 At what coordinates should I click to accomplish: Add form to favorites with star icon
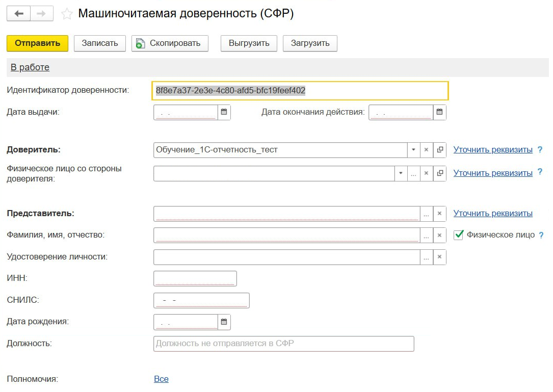coord(67,14)
